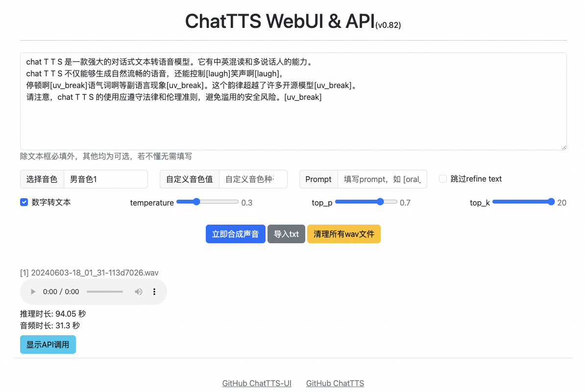
Task: Open the audio player more options menu
Action: coord(154,292)
